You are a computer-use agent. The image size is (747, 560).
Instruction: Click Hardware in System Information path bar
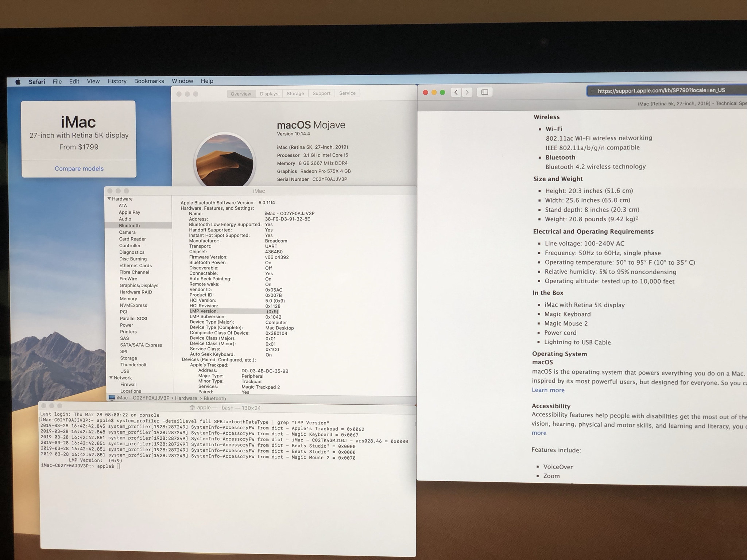tap(186, 398)
